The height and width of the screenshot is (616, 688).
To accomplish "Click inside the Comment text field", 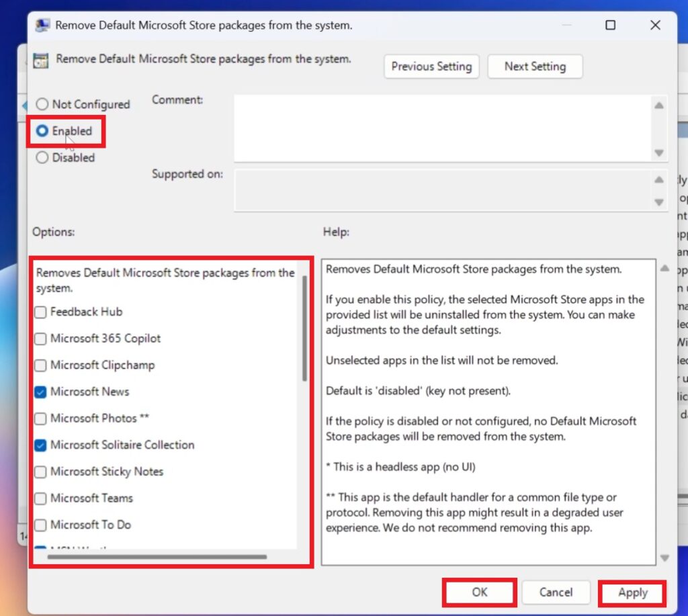I will click(x=442, y=128).
